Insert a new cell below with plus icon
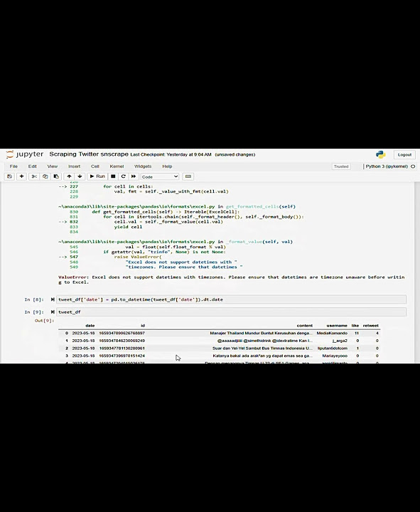The height and width of the screenshot is (512, 420). click(21, 176)
